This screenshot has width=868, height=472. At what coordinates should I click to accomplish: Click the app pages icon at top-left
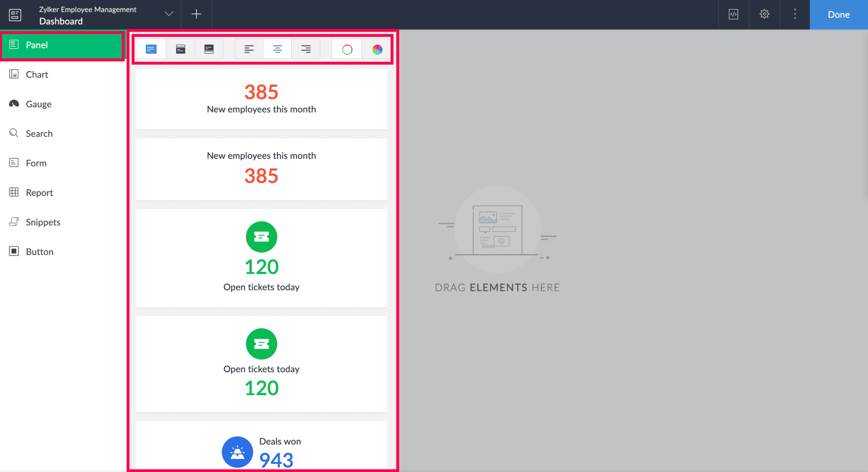click(15, 15)
